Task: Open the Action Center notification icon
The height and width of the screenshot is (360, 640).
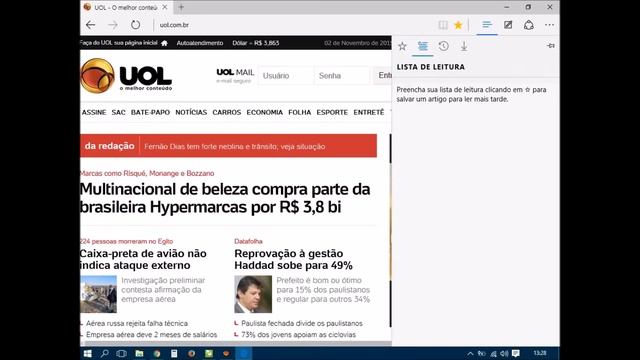Action: 516,353
